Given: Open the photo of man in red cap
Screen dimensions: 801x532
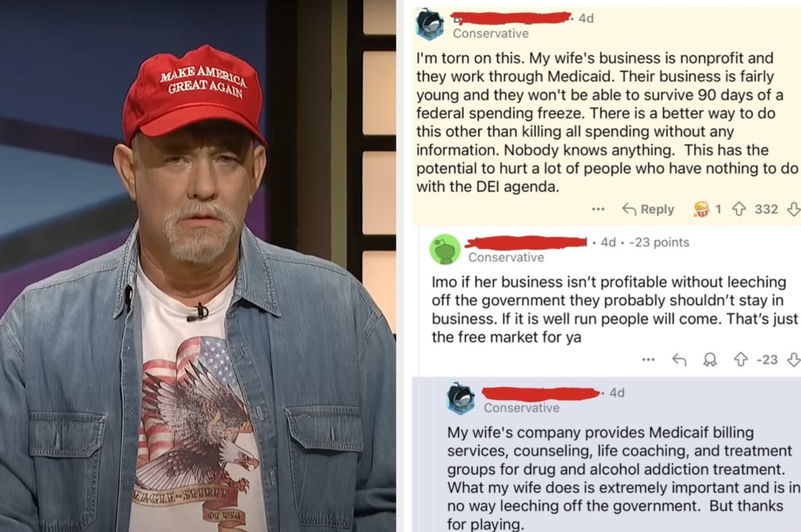Looking at the screenshot, I should click(198, 266).
